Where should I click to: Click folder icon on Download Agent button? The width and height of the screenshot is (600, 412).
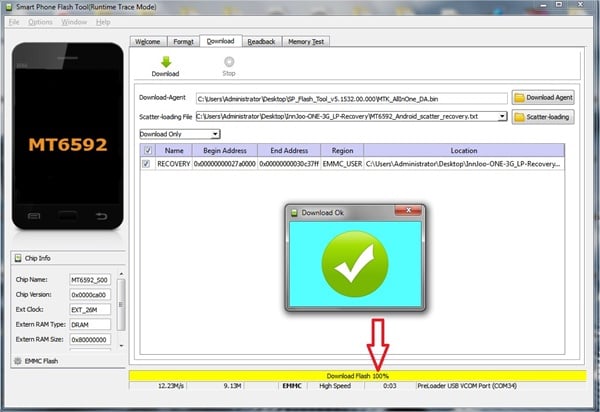(x=519, y=98)
